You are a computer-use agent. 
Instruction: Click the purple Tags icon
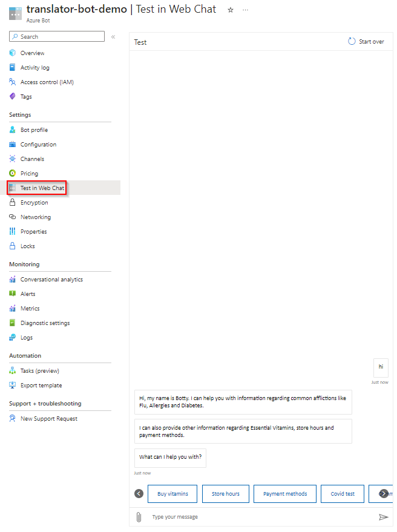(13, 96)
